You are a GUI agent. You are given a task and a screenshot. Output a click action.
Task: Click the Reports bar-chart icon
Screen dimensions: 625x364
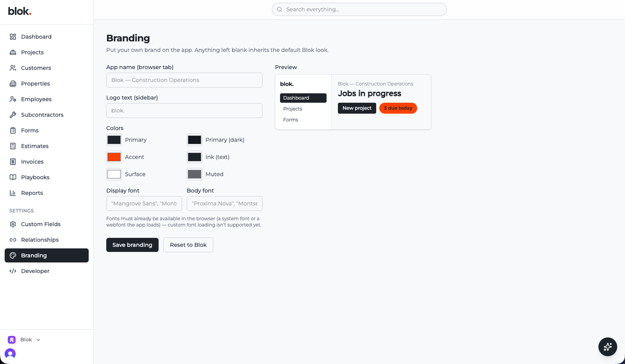click(13, 193)
